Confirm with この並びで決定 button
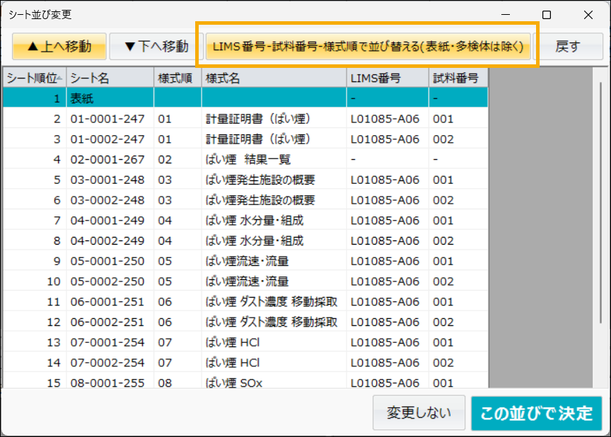 pyautogui.click(x=537, y=413)
